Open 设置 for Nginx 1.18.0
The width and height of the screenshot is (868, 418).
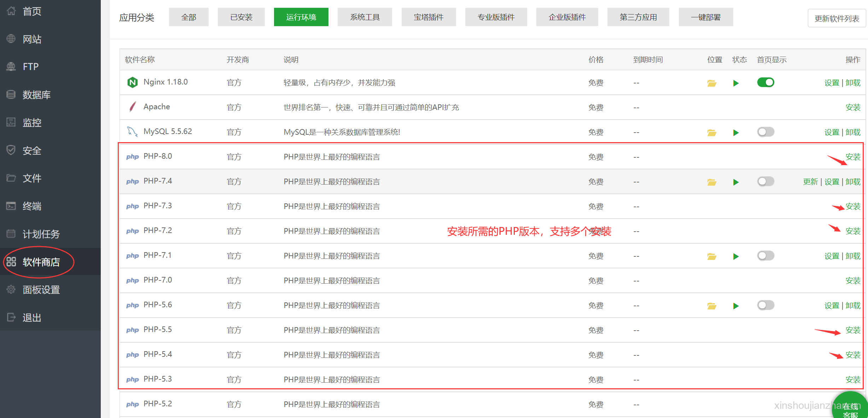coord(832,82)
